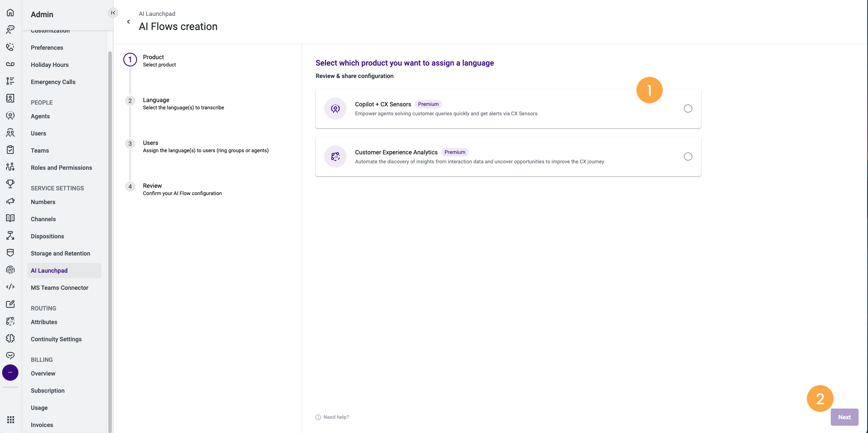Open the Roles and Permissions trophy icon
The height and width of the screenshot is (433, 868).
coord(10,184)
